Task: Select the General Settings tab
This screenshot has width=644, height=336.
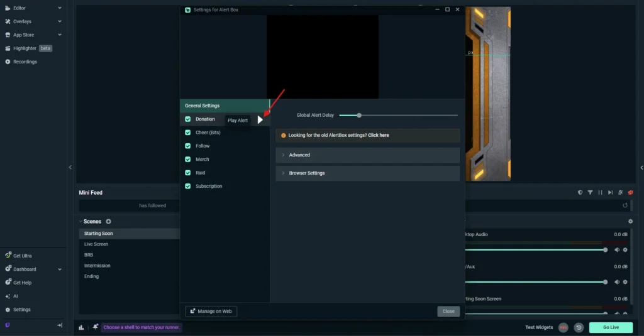Action: [x=225, y=106]
